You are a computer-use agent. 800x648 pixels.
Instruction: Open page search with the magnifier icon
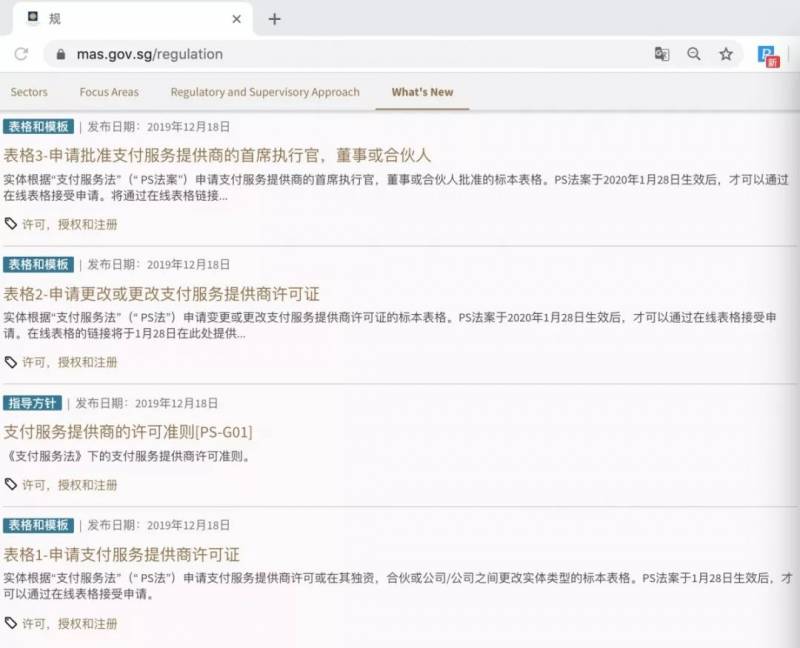pos(694,54)
